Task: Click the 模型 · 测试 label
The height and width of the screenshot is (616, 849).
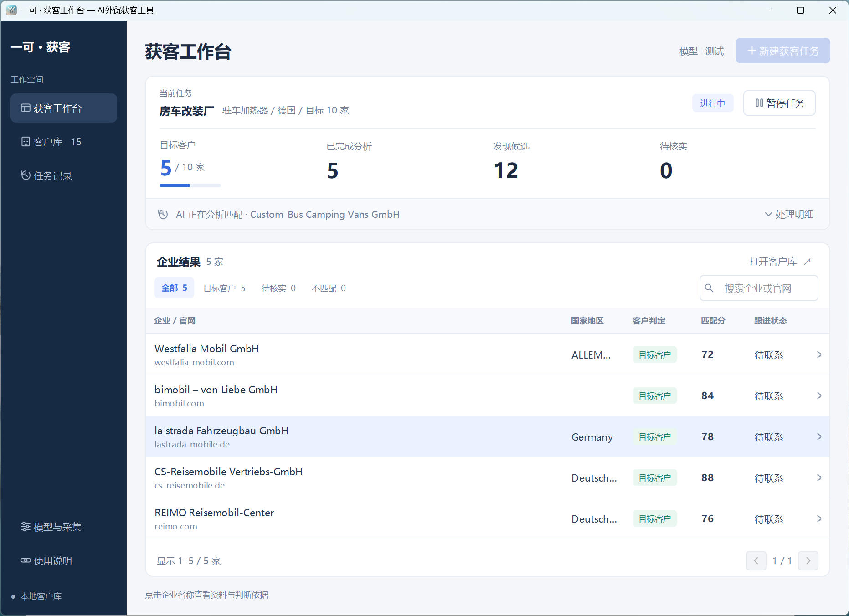Action: (x=701, y=51)
